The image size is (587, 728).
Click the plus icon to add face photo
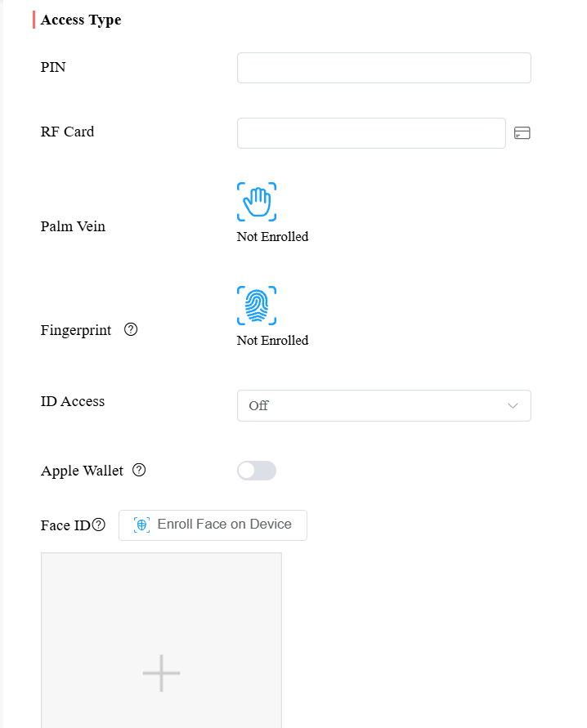click(x=161, y=672)
